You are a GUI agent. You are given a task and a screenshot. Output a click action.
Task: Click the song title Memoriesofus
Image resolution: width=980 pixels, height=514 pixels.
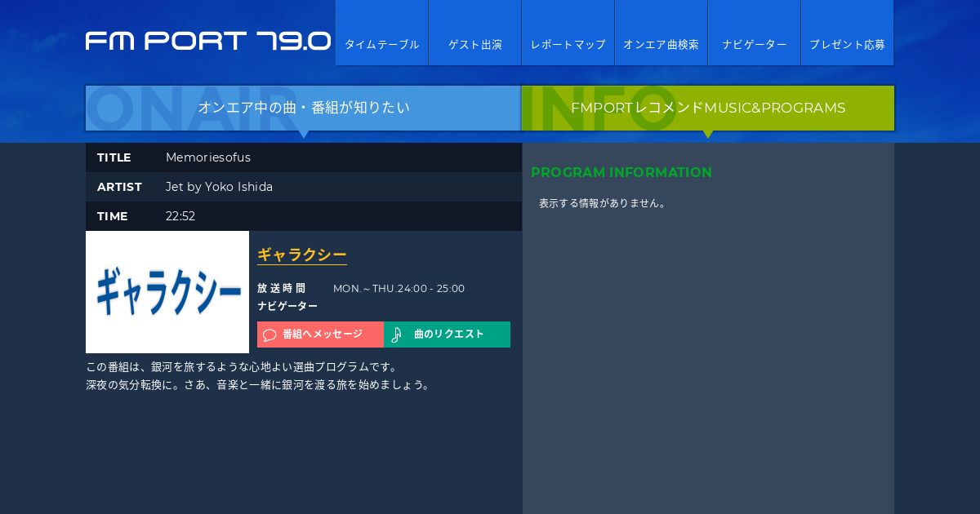208,157
